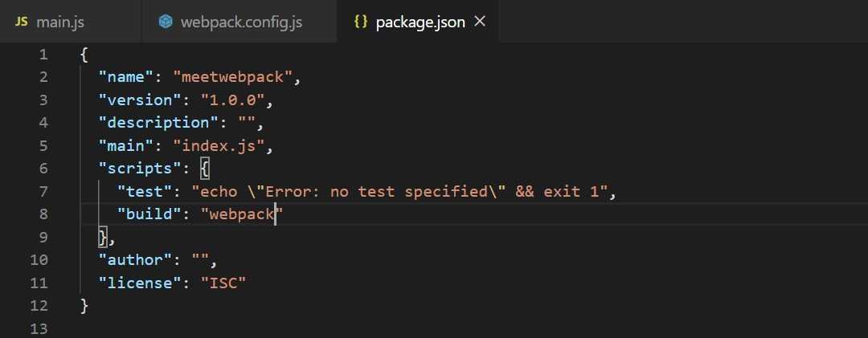The height and width of the screenshot is (338, 868).
Task: Close the package.json tab
Action: point(481,22)
